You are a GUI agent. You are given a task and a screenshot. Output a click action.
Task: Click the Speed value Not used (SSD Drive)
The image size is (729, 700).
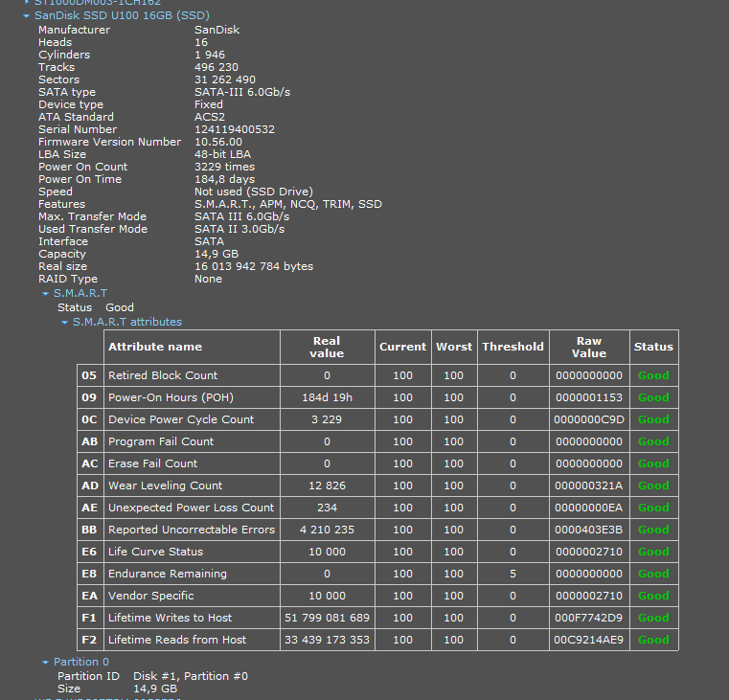tap(254, 192)
